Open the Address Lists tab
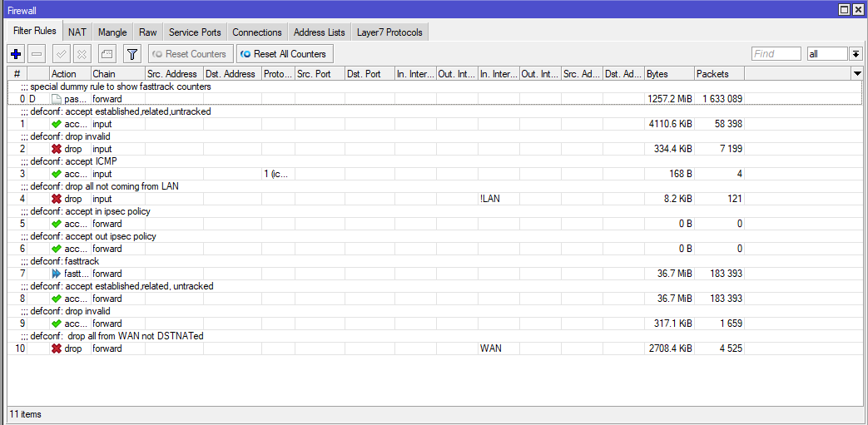Image resolution: width=868 pixels, height=425 pixels. pos(320,32)
